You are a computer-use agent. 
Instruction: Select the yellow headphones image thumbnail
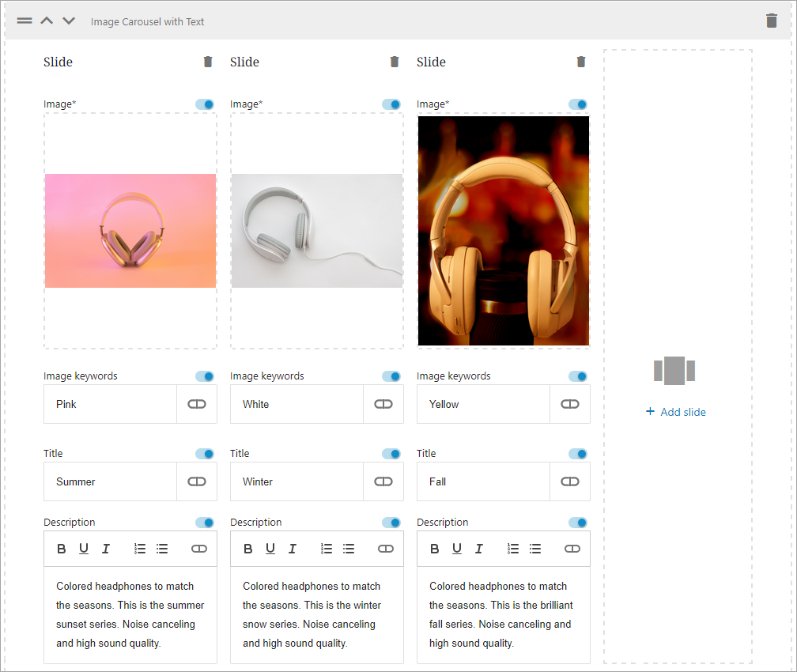coord(504,231)
